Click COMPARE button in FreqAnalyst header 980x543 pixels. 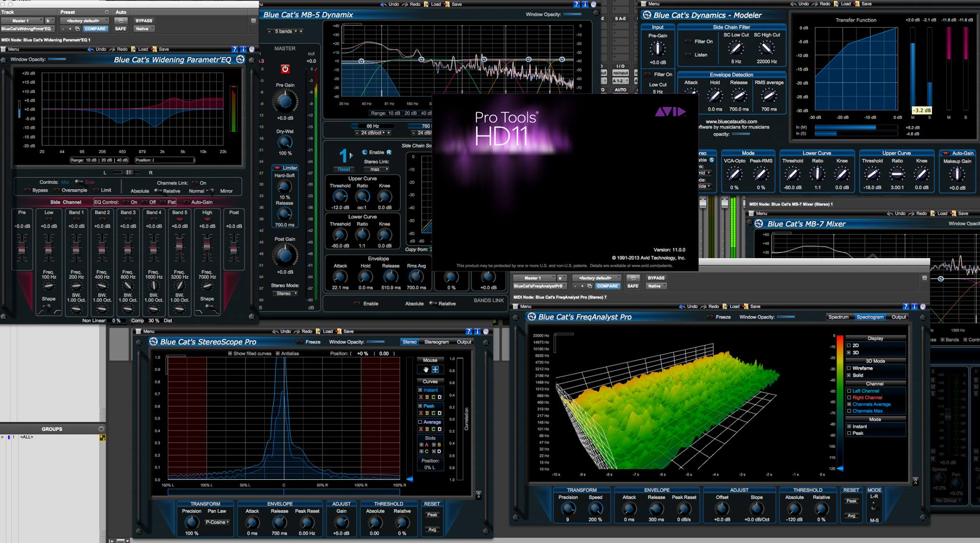[607, 286]
